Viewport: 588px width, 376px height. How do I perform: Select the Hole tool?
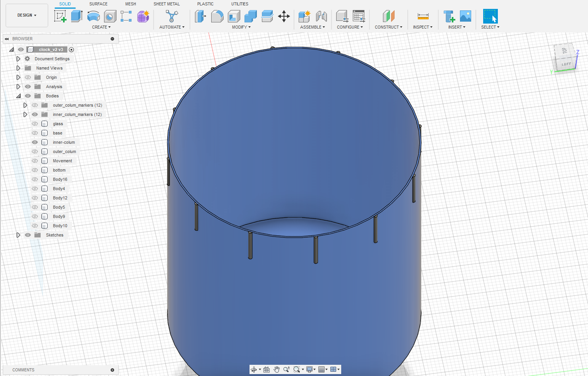coord(110,16)
